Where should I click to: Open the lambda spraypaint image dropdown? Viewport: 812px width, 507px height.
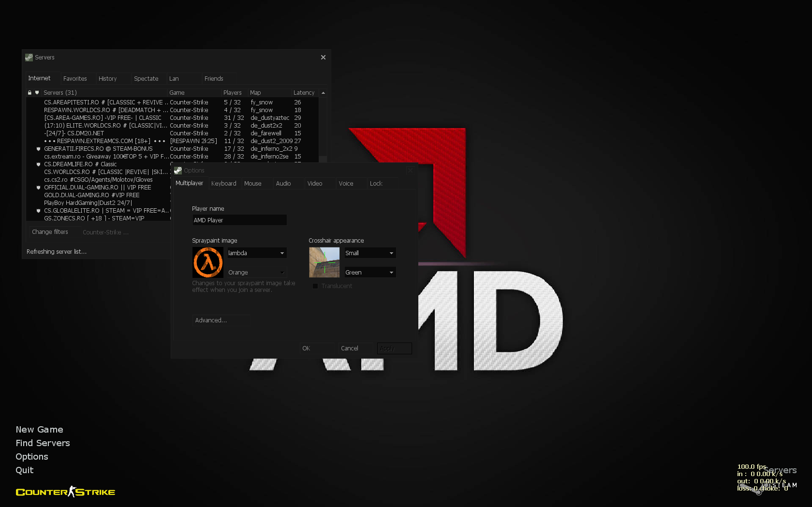(x=257, y=253)
